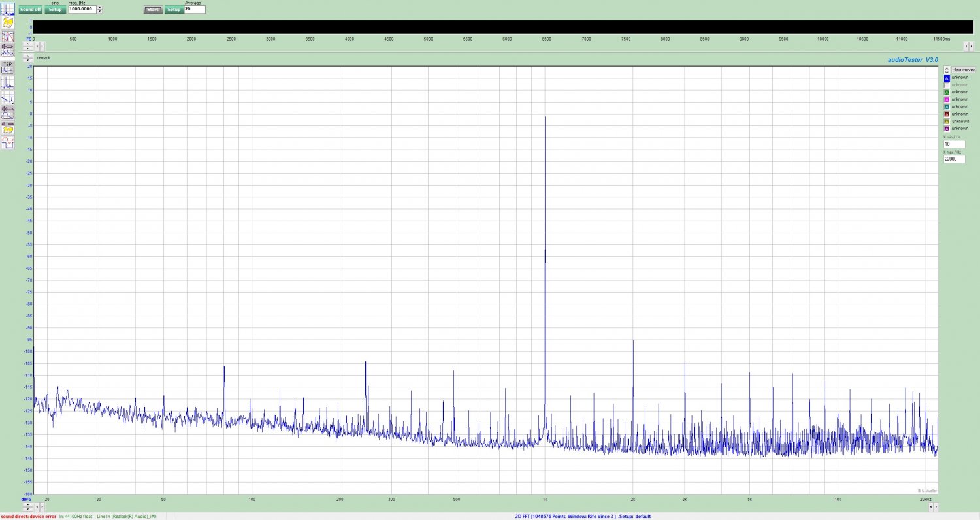Open the blue spectrum peaks icon under TSP
This screenshot has width=980, height=520.
[8, 82]
